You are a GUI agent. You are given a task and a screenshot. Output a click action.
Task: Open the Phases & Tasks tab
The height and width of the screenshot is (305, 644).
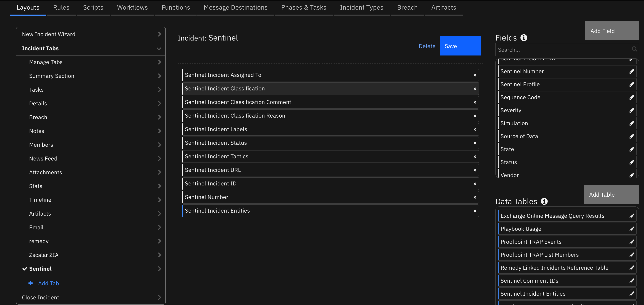coord(304,8)
